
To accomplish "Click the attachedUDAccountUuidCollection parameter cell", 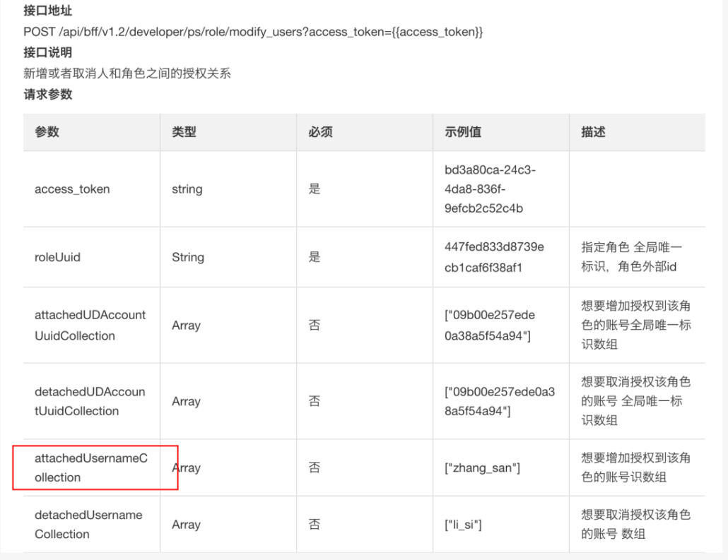I will tap(90, 326).
